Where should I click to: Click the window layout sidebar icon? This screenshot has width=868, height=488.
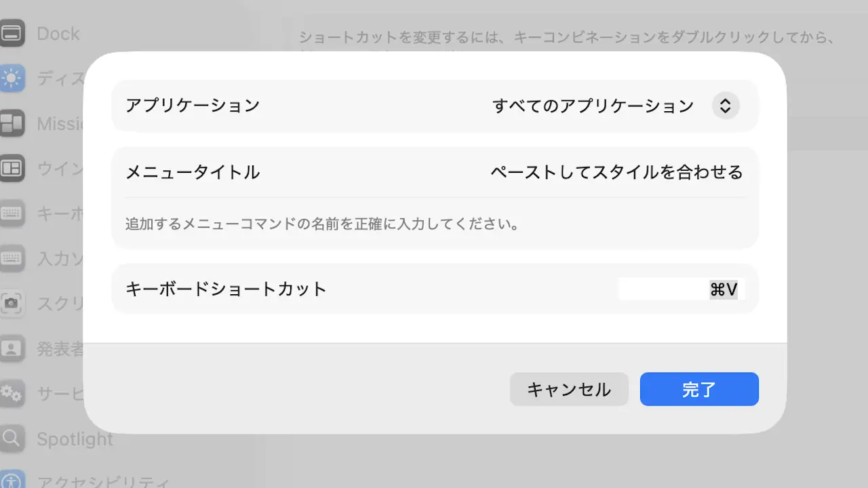pyautogui.click(x=12, y=168)
